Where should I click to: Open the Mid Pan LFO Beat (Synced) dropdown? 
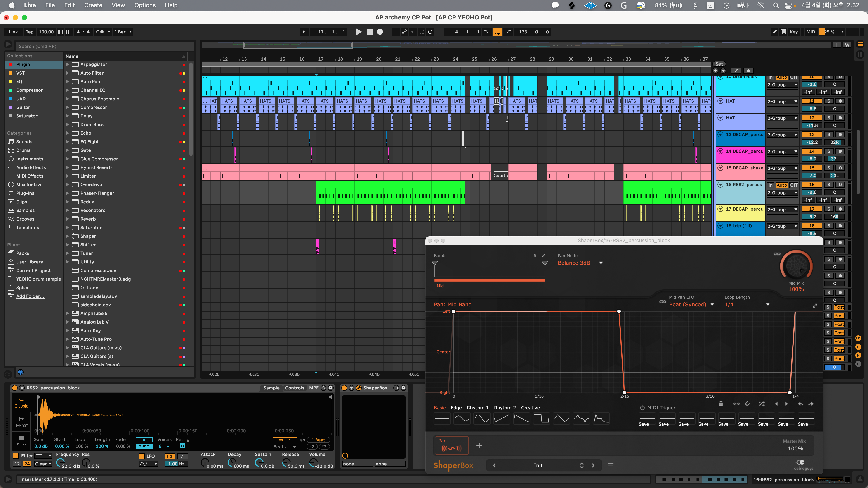[691, 305]
